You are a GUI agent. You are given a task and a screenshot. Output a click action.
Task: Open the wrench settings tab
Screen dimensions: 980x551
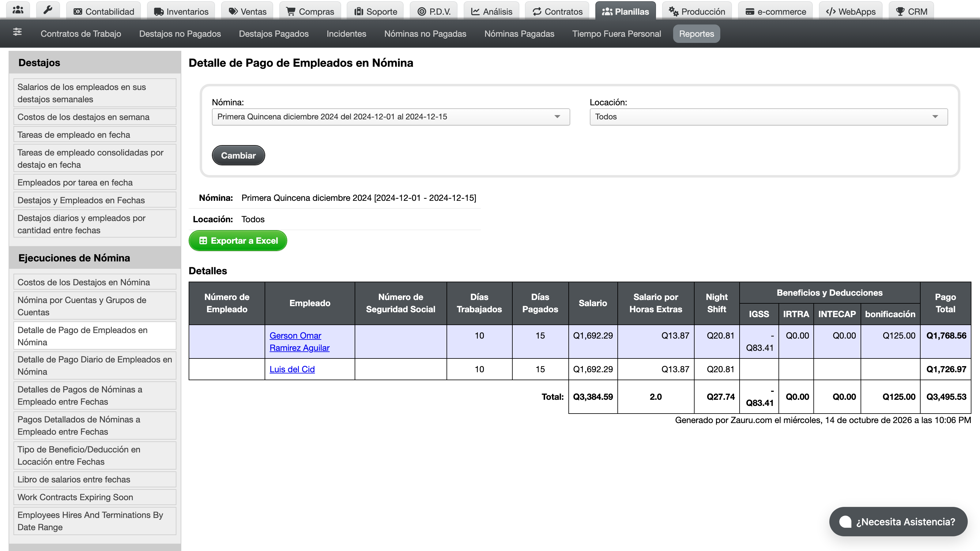coord(48,10)
